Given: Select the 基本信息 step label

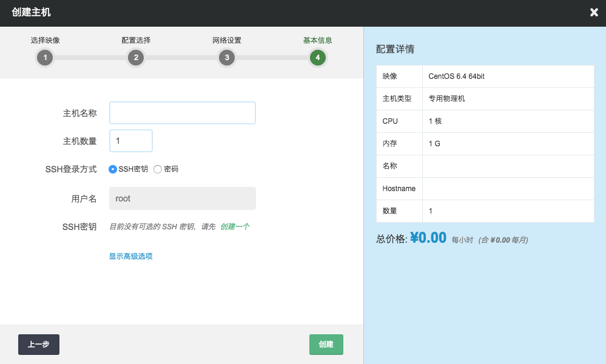Looking at the screenshot, I should [317, 41].
